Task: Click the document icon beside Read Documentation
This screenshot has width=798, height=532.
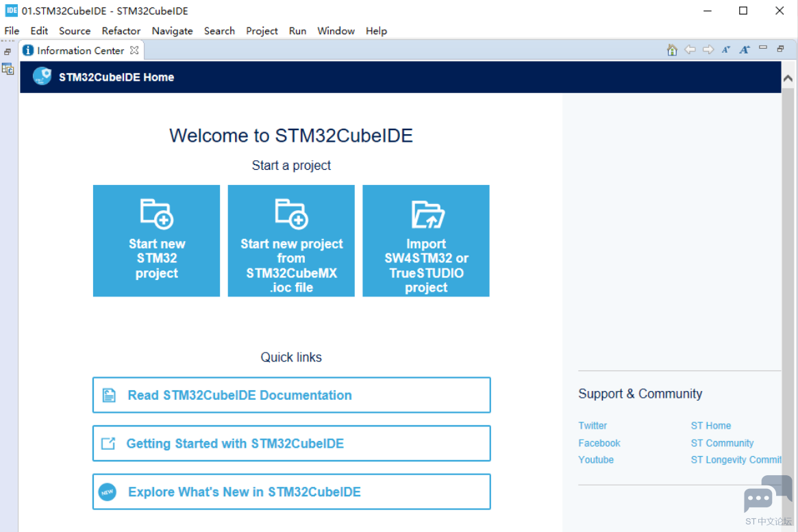Action: click(109, 395)
